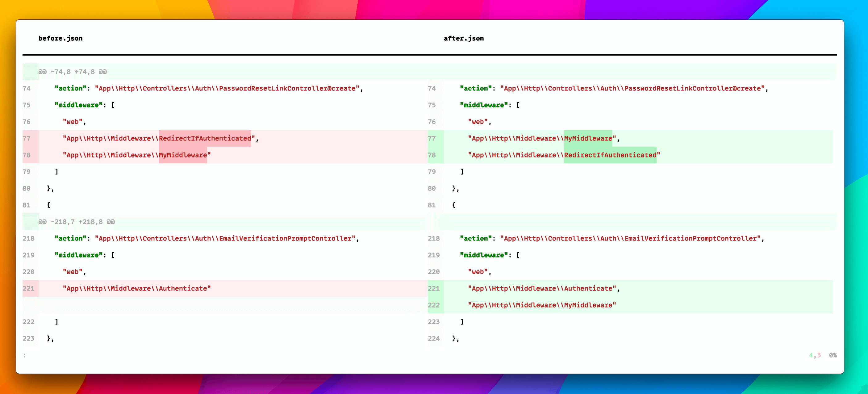Click highlighted RedirectIfAuthenticated in left pane line 77
868x394 pixels.
point(205,139)
